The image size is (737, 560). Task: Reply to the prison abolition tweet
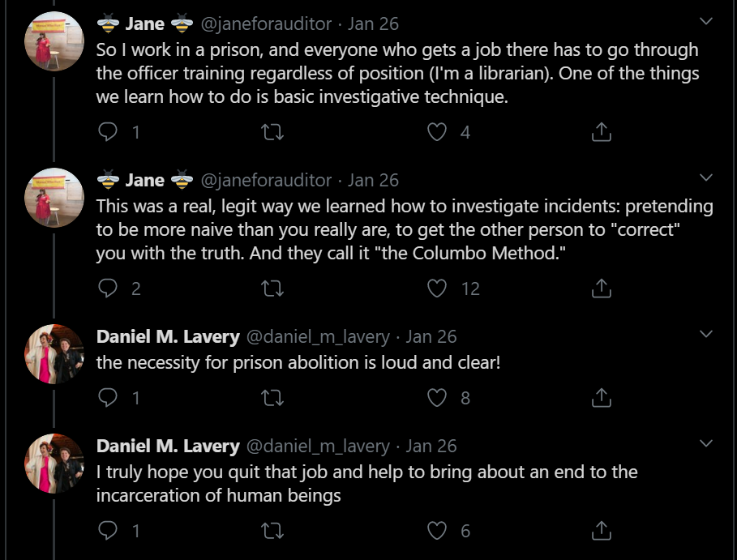pos(108,398)
